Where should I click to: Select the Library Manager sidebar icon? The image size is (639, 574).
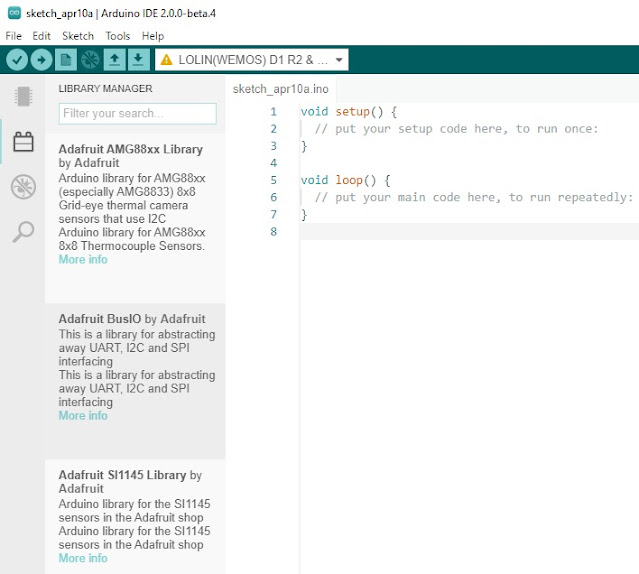[23, 141]
